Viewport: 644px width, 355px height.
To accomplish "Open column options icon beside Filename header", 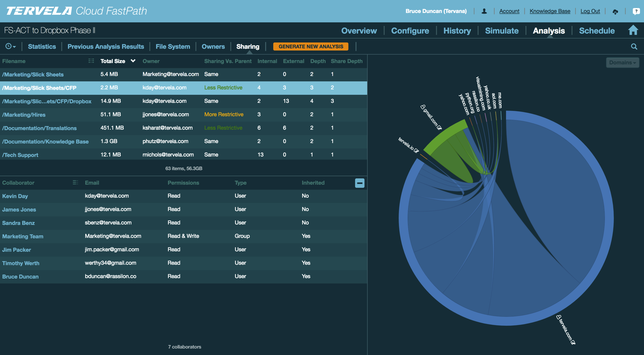I will (x=91, y=61).
